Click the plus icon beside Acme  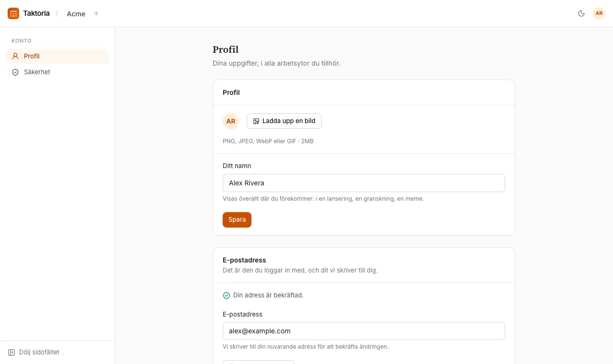[x=96, y=13]
